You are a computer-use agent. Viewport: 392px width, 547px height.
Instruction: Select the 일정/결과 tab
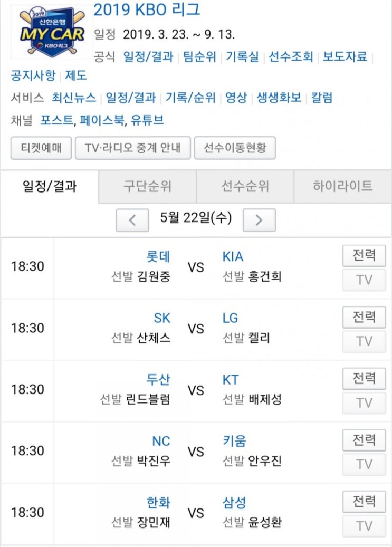click(x=50, y=186)
